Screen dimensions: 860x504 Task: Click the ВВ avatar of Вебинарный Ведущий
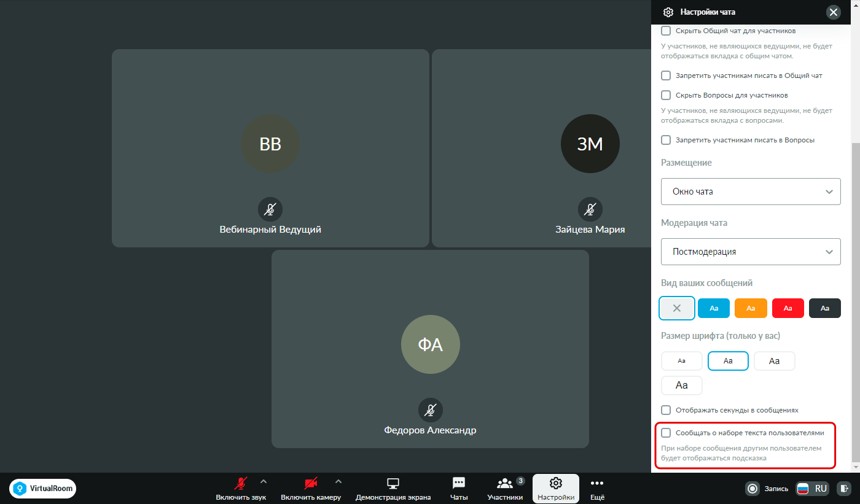pos(270,144)
